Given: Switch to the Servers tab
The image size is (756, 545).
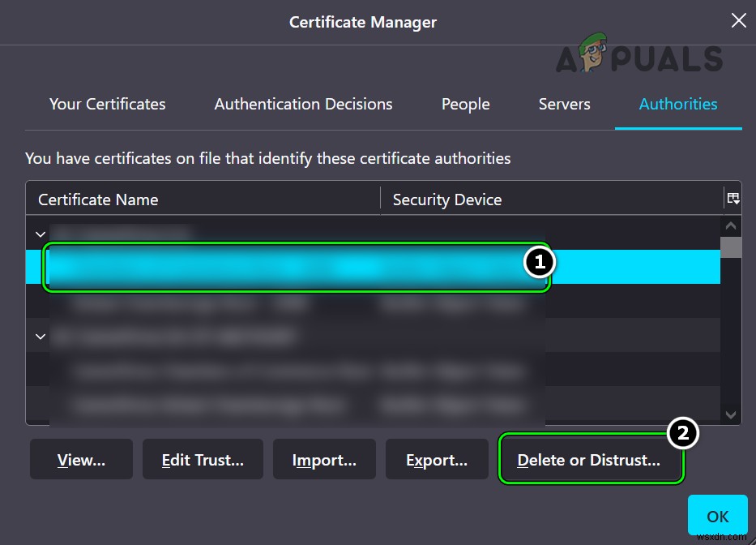Looking at the screenshot, I should click(x=564, y=104).
